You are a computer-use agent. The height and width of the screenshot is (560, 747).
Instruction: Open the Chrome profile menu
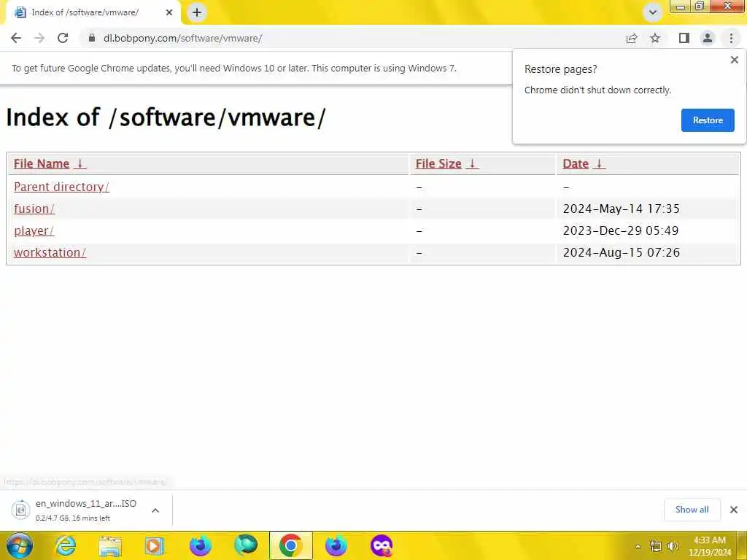coord(708,38)
